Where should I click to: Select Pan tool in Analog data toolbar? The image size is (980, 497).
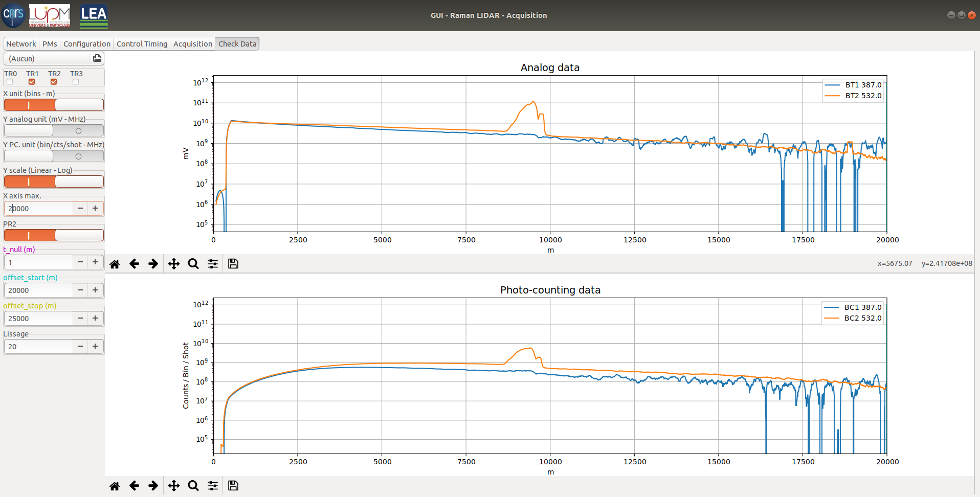pos(174,264)
